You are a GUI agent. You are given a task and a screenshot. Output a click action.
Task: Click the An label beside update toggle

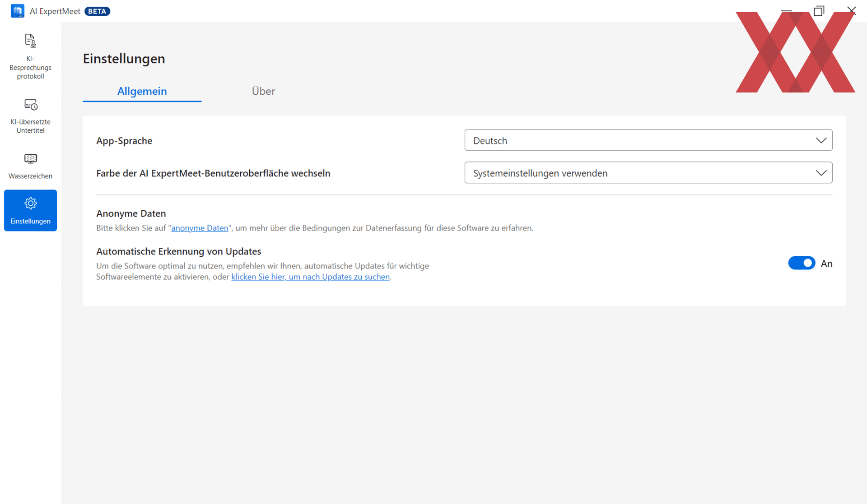826,264
